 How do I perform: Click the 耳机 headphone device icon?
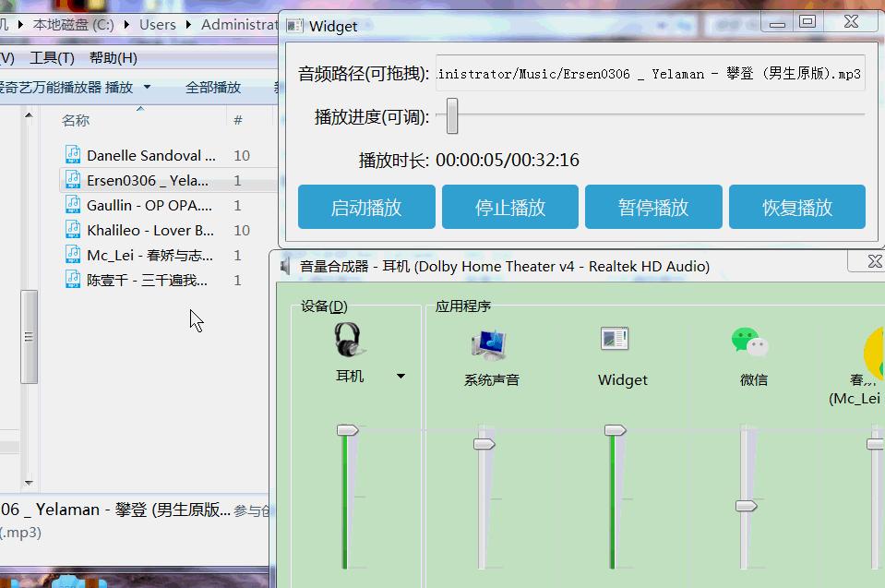[x=346, y=340]
